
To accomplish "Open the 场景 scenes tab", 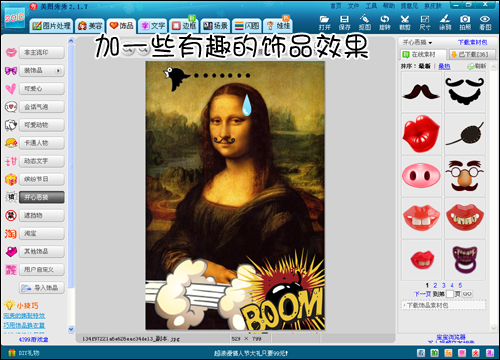I will click(215, 26).
